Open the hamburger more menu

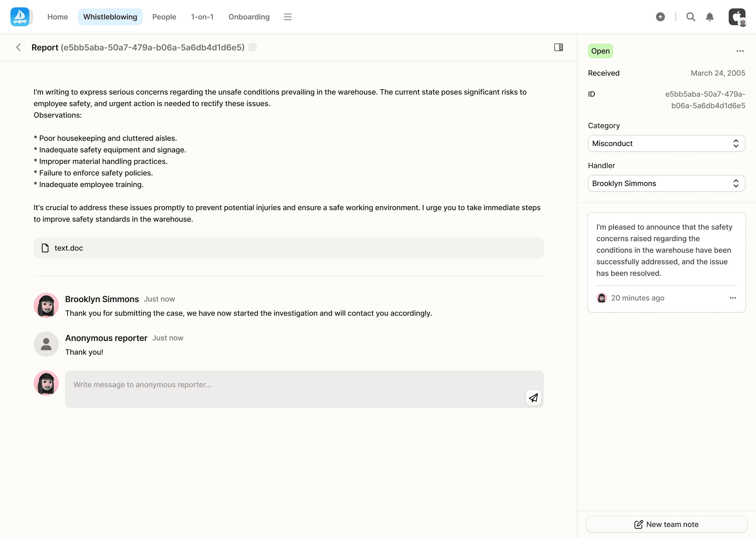pos(287,17)
